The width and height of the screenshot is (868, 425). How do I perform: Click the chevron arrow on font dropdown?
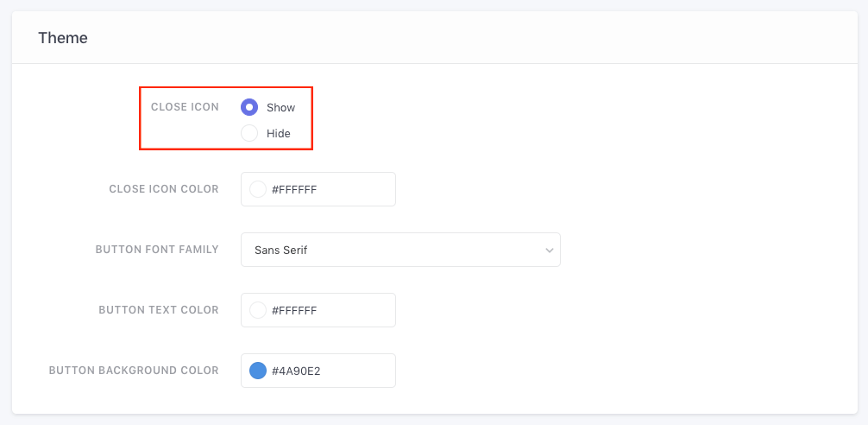(x=549, y=250)
